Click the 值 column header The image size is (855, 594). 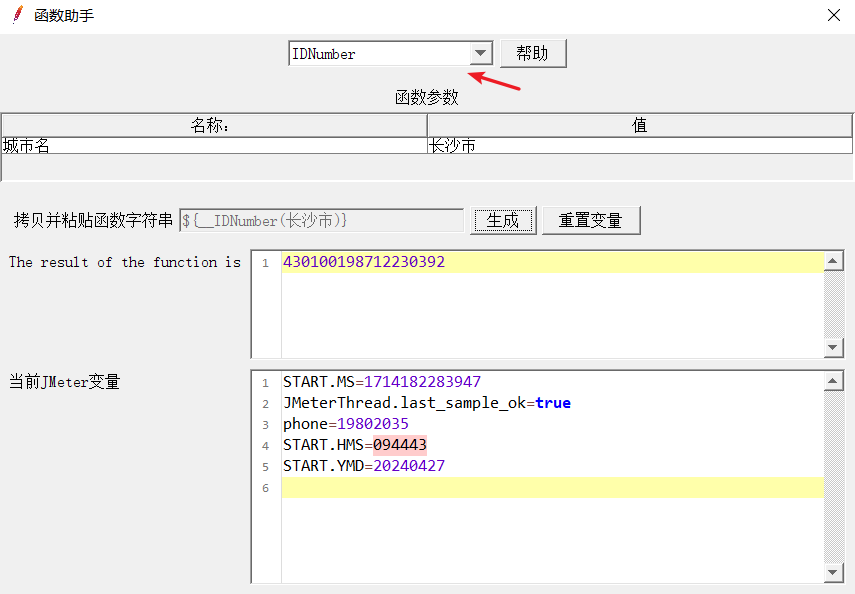click(639, 125)
